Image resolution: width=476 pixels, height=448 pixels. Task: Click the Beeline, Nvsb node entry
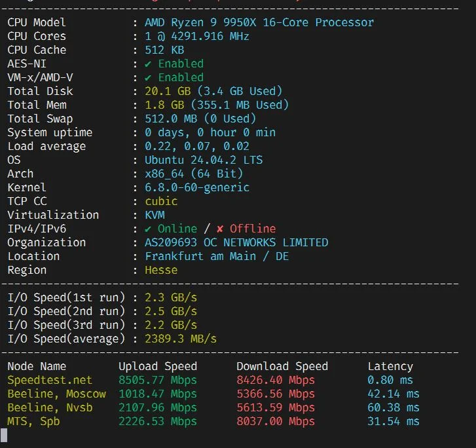pos(50,407)
